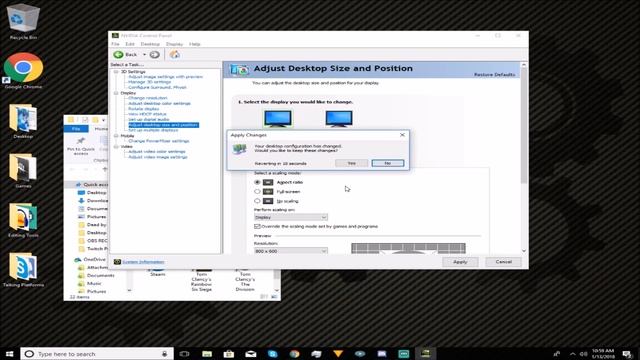Click the Task View taskbar icon
Viewport: 640px width, 360px height.
click(184, 353)
